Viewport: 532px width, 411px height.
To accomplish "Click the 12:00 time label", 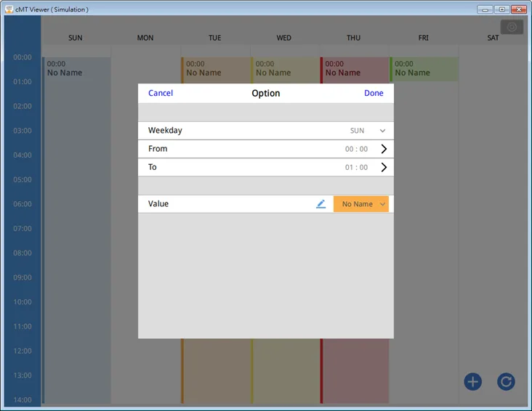I will (x=23, y=351).
